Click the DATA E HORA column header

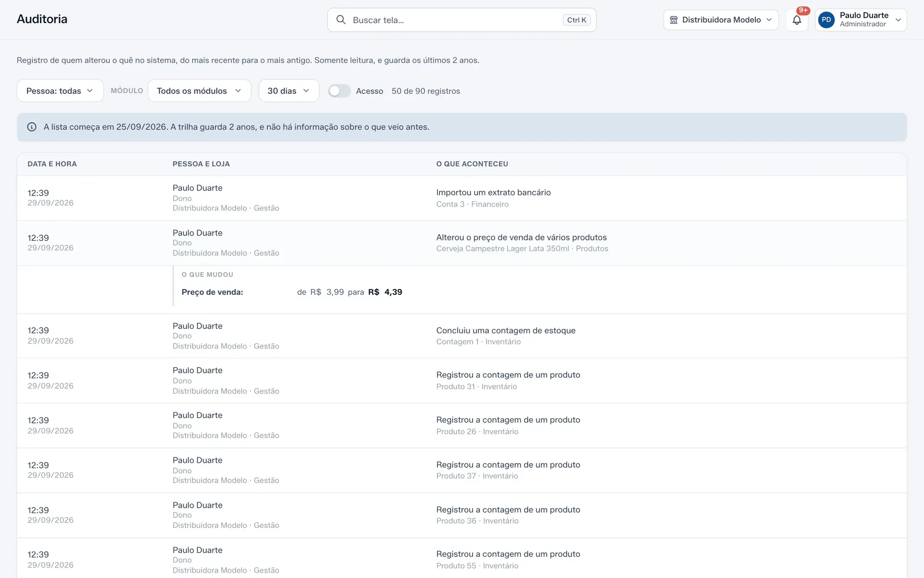52,164
